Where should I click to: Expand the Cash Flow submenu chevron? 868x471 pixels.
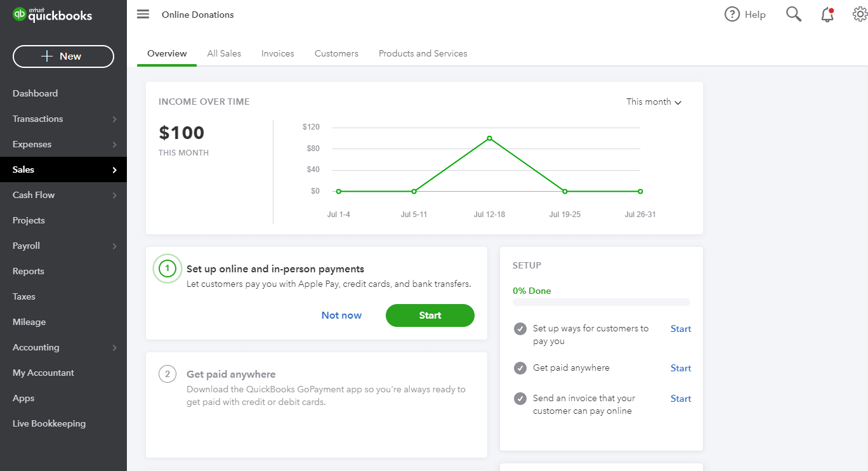click(114, 196)
